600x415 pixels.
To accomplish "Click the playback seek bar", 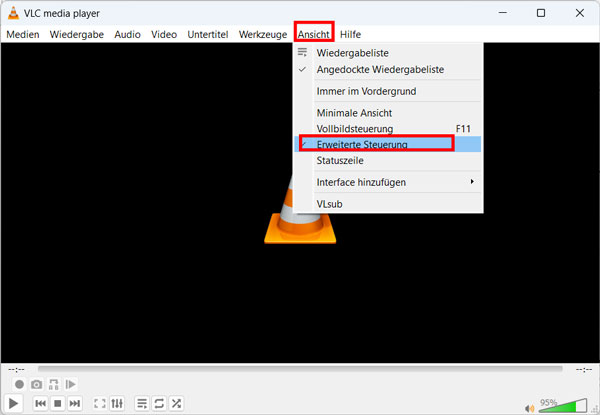I will click(300, 369).
